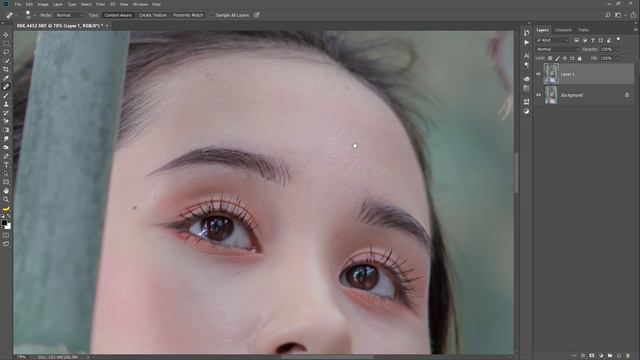640x360 pixels.
Task: Click the layer Opacity value field
Action: click(606, 49)
